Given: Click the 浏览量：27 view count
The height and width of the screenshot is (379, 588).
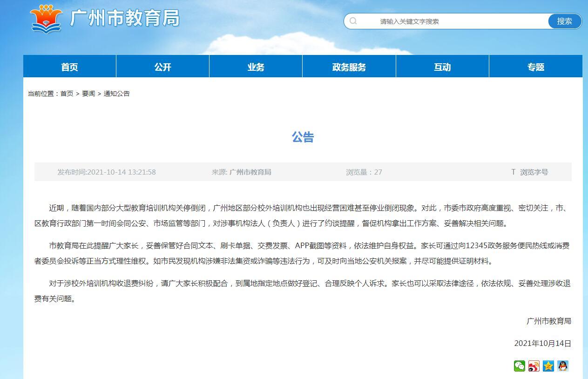Looking at the screenshot, I should (364, 172).
